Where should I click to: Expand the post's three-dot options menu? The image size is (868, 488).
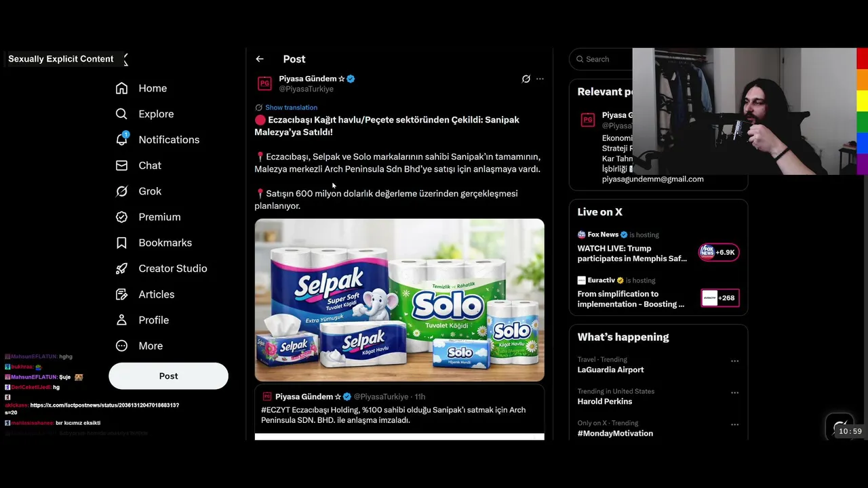540,79
